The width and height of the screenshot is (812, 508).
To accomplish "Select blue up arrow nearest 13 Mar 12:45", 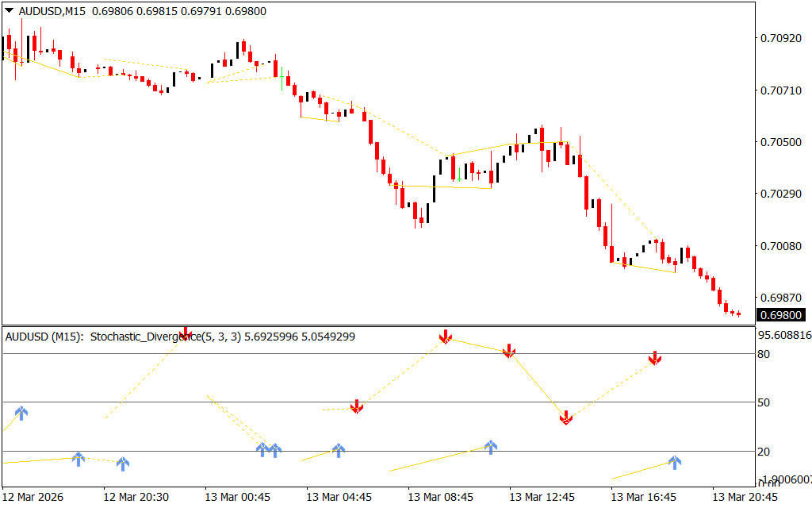I will coord(491,447).
